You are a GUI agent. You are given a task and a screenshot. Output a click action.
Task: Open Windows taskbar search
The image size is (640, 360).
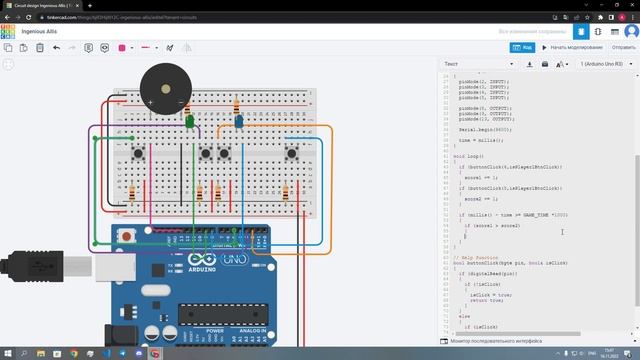point(24,353)
